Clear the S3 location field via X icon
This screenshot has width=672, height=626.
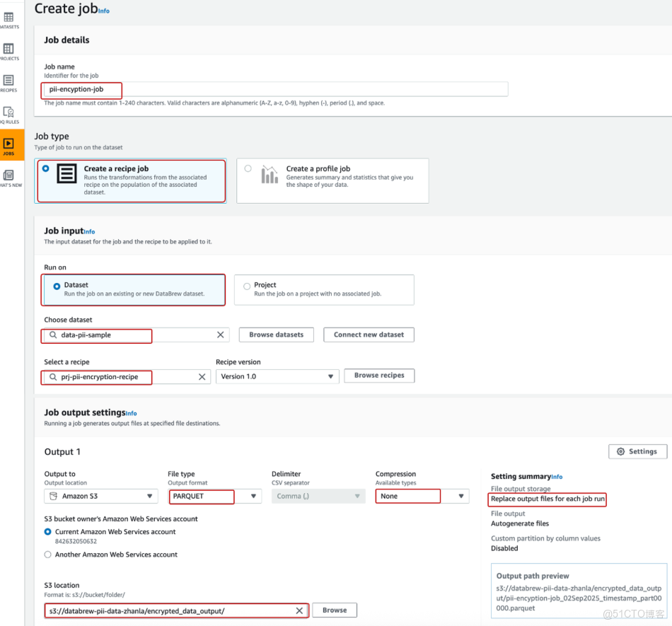(299, 610)
